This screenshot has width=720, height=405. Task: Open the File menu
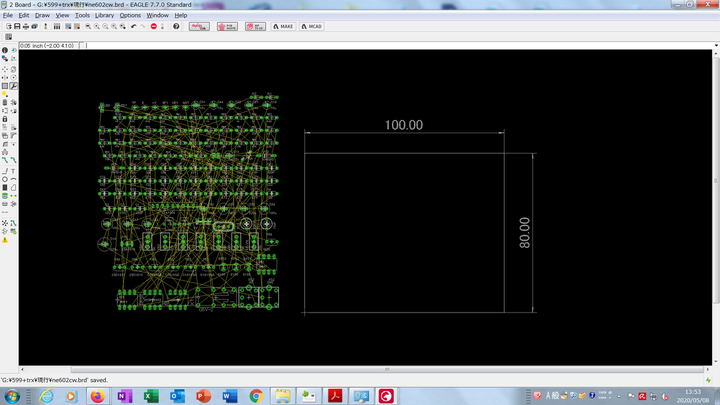point(8,16)
